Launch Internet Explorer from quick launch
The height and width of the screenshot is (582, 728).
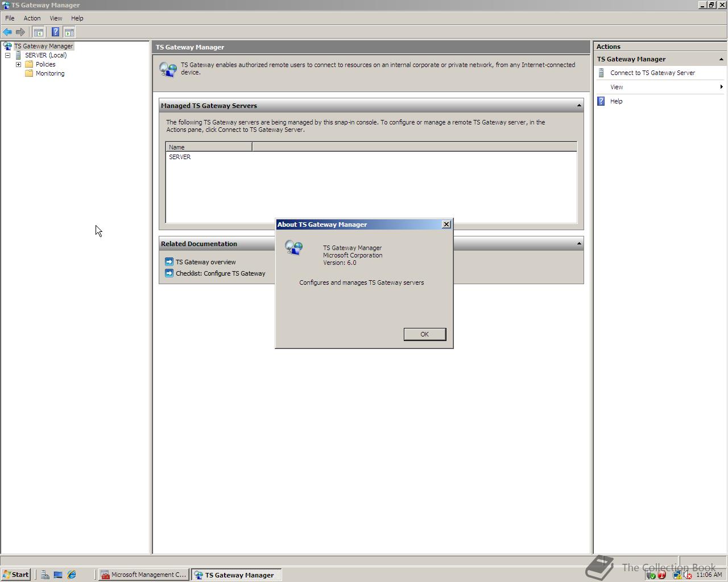72,575
